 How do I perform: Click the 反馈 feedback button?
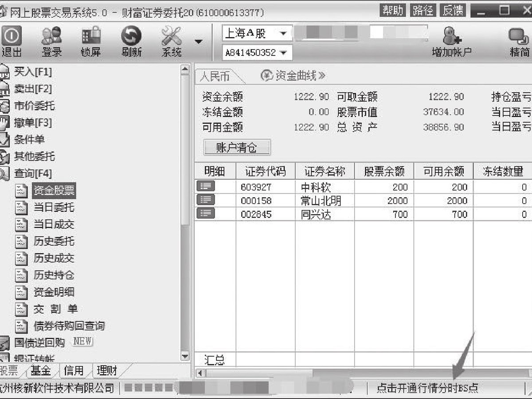[453, 11]
